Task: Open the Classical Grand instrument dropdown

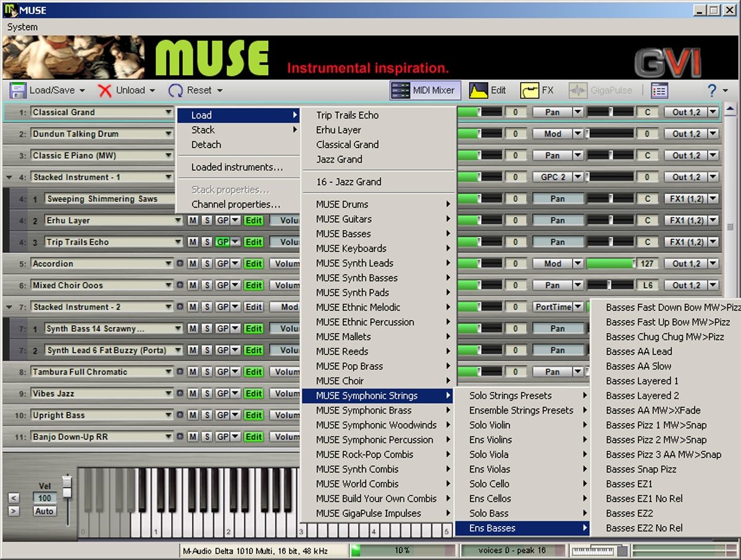Action: tap(169, 112)
